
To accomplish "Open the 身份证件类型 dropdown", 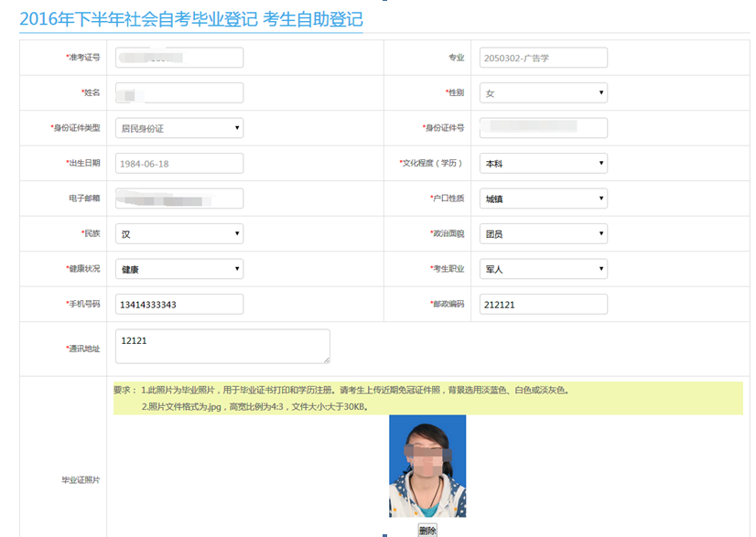I will coord(179,128).
